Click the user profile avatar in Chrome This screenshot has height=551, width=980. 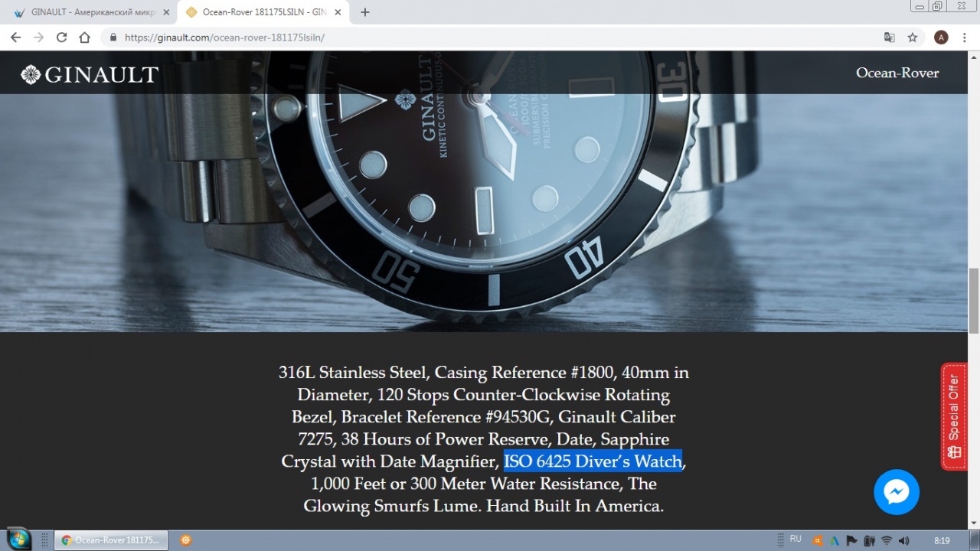coord(942,37)
